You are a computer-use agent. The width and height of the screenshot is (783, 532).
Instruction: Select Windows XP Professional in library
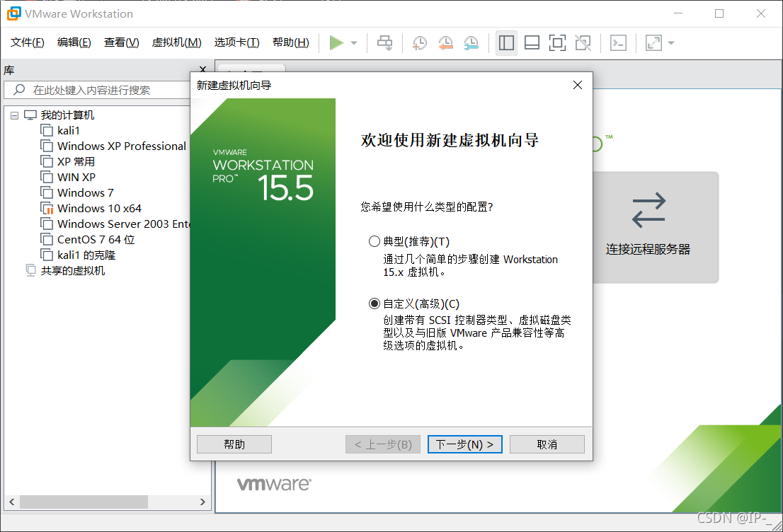tap(121, 146)
